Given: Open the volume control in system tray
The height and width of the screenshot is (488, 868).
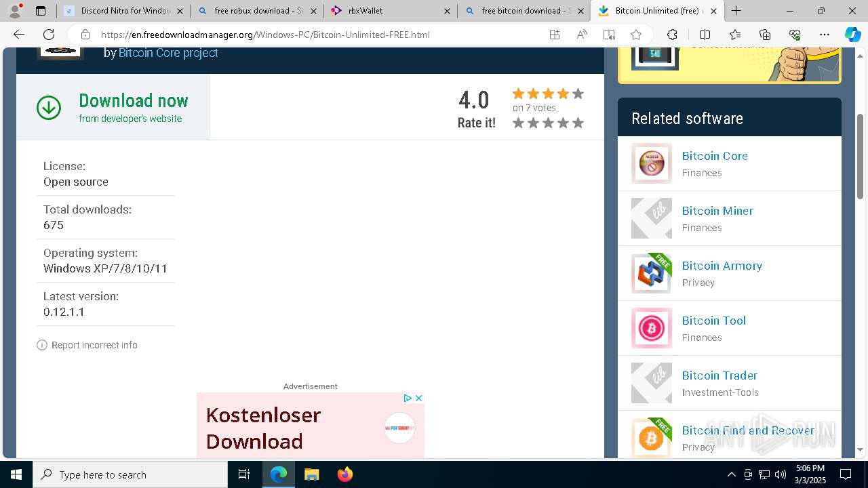Looking at the screenshot, I should point(780,474).
